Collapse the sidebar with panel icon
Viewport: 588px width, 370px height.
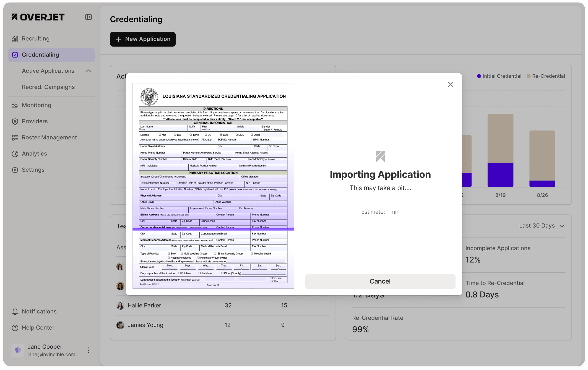pyautogui.click(x=88, y=17)
